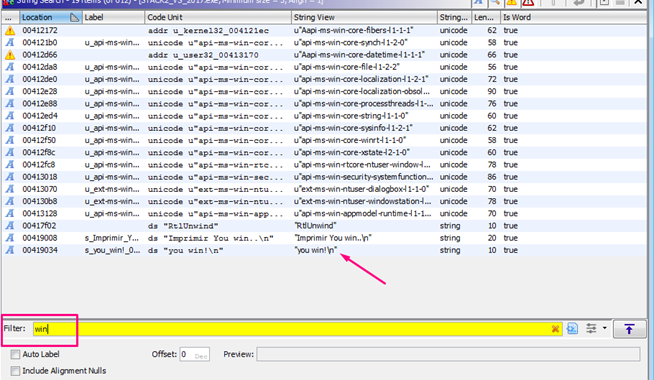Click code unit ds "you win!\n"
This screenshot has width=654, height=380.
point(186,250)
